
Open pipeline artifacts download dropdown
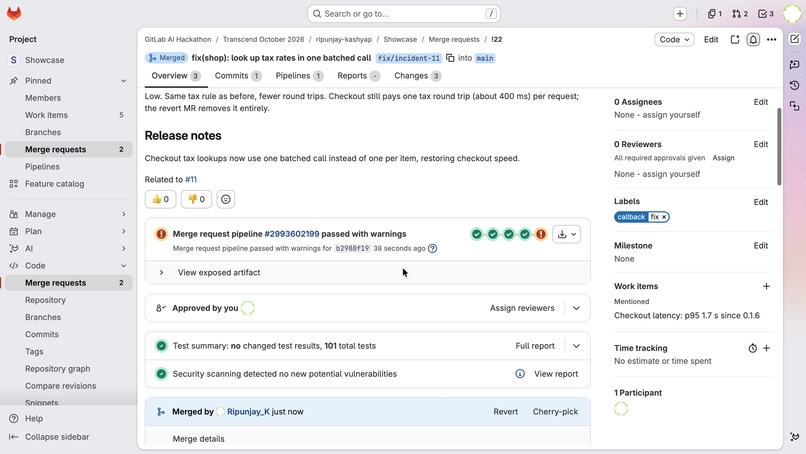567,234
